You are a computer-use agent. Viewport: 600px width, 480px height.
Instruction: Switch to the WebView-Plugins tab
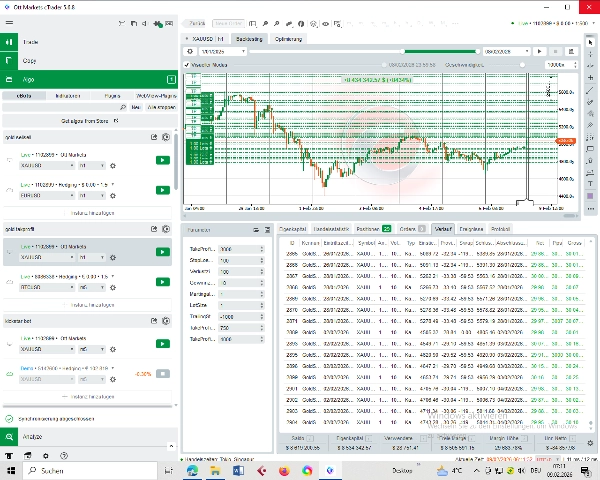(156, 96)
